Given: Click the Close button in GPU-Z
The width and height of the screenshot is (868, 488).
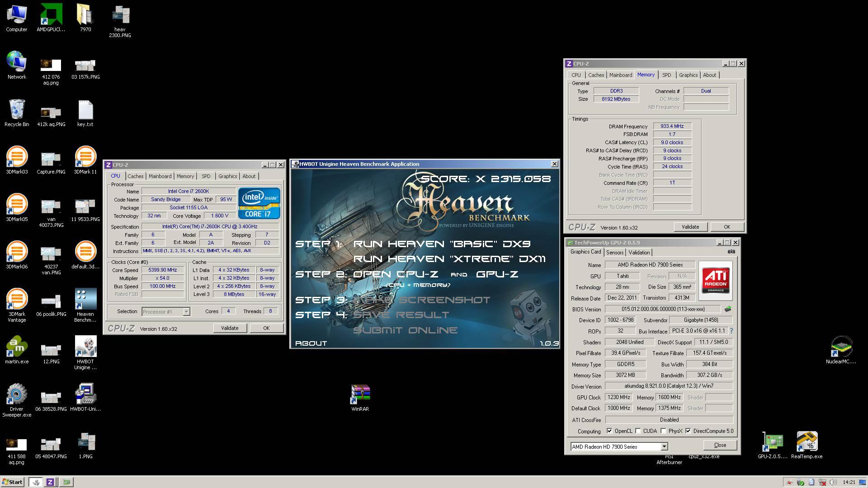Looking at the screenshot, I should (720, 445).
